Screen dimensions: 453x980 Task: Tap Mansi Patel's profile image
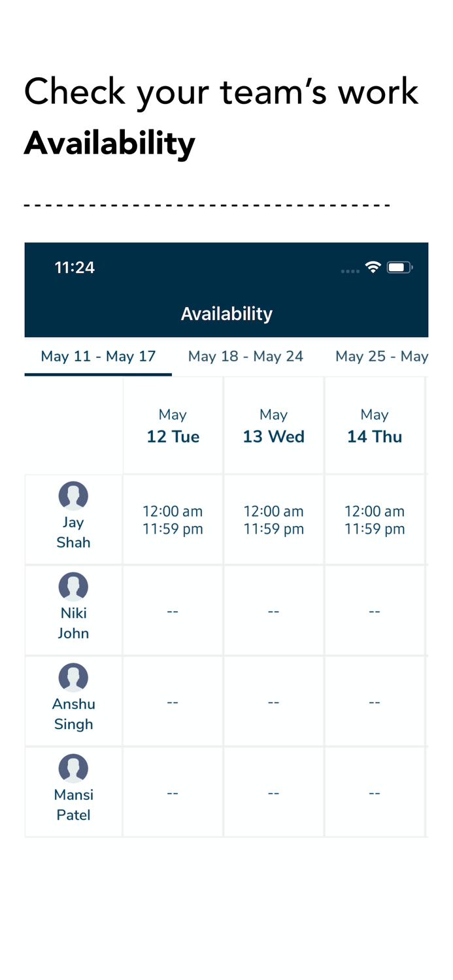pyautogui.click(x=73, y=768)
